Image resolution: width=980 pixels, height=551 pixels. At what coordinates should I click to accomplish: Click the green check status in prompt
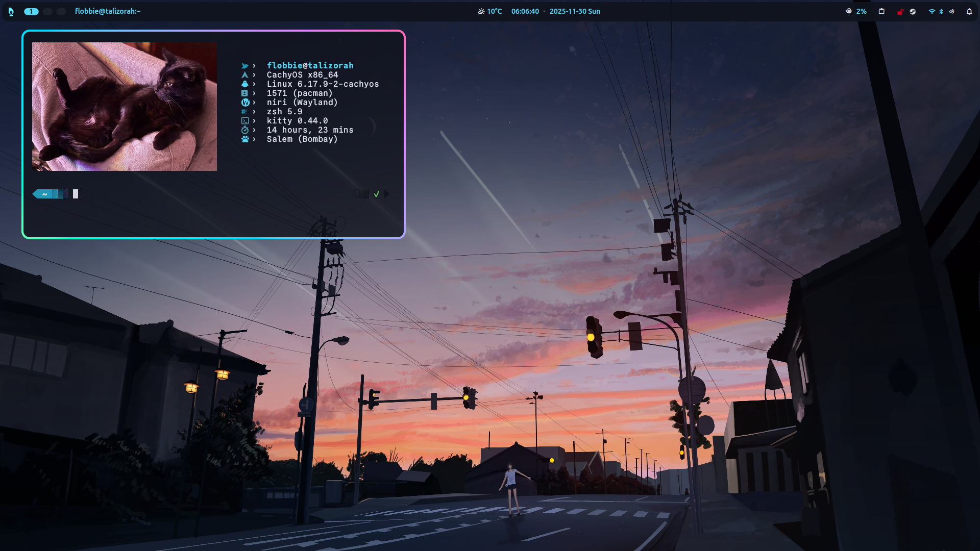click(x=377, y=194)
